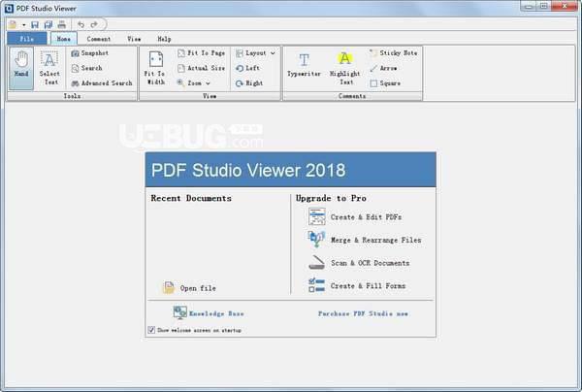Click Create & Fill Forms link
This screenshot has height=392, width=582.
[368, 286]
